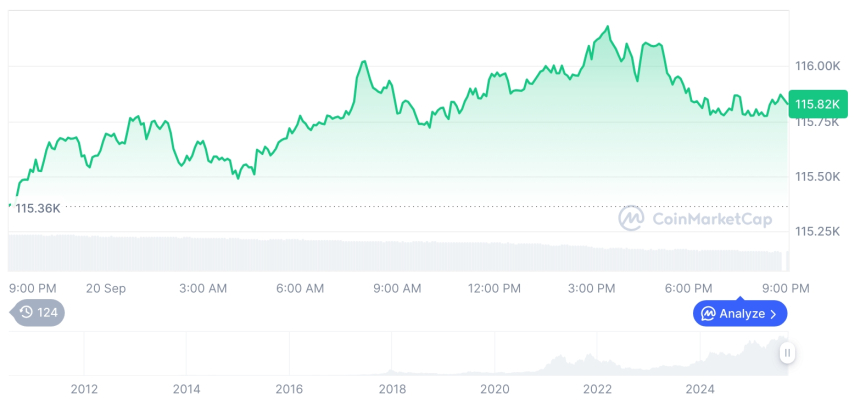The height and width of the screenshot is (401, 860).
Task: Click the green 115.82K current price tag
Action: click(814, 103)
